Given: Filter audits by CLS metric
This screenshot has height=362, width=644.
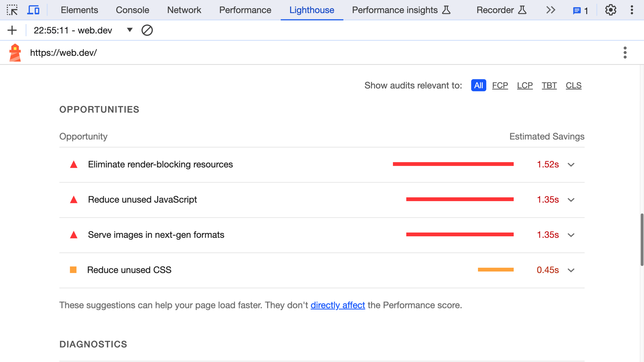Looking at the screenshot, I should [x=573, y=85].
